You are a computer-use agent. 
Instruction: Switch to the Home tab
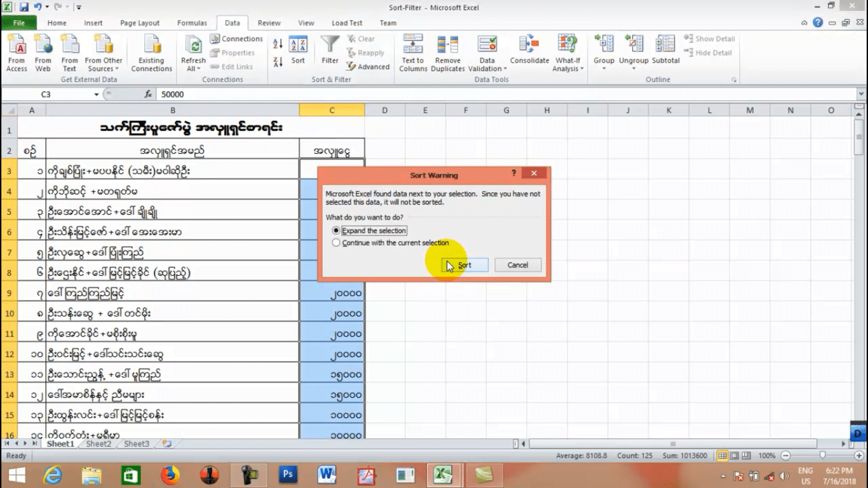[x=57, y=23]
